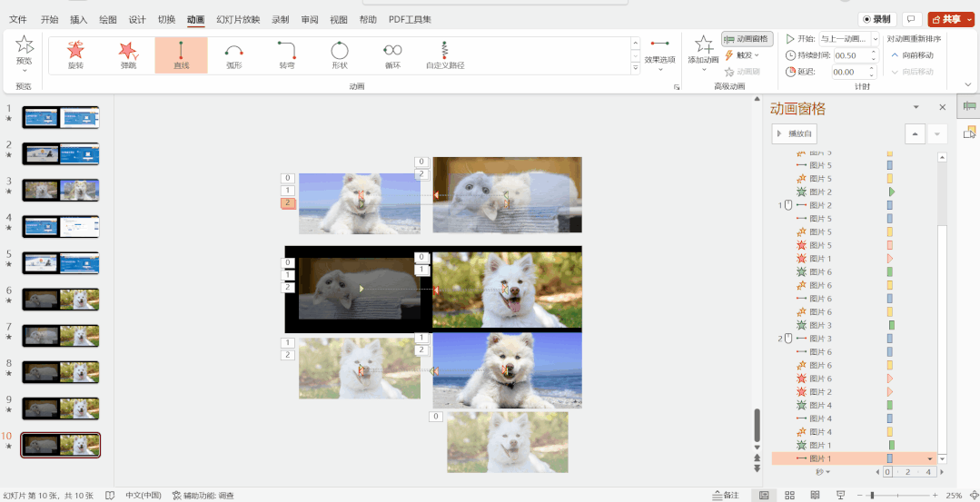
Task: Open 辅助功能: 调查 accessibility checker
Action: tap(203, 495)
